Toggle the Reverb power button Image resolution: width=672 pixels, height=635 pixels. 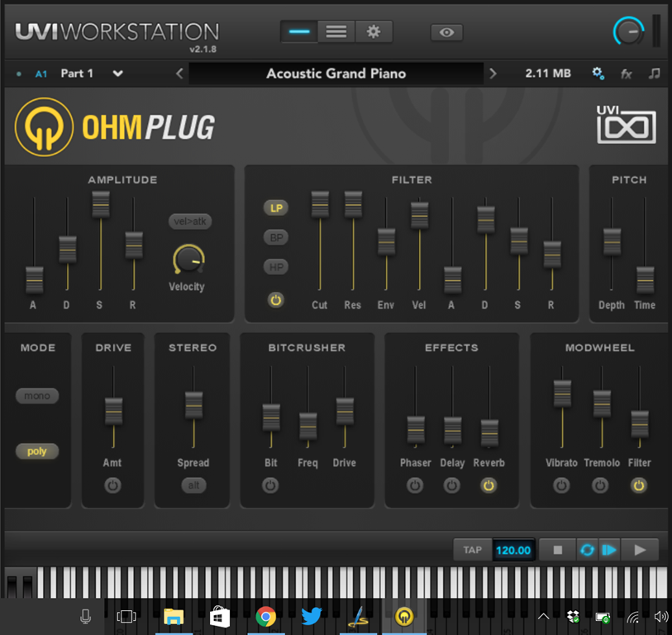(x=489, y=485)
